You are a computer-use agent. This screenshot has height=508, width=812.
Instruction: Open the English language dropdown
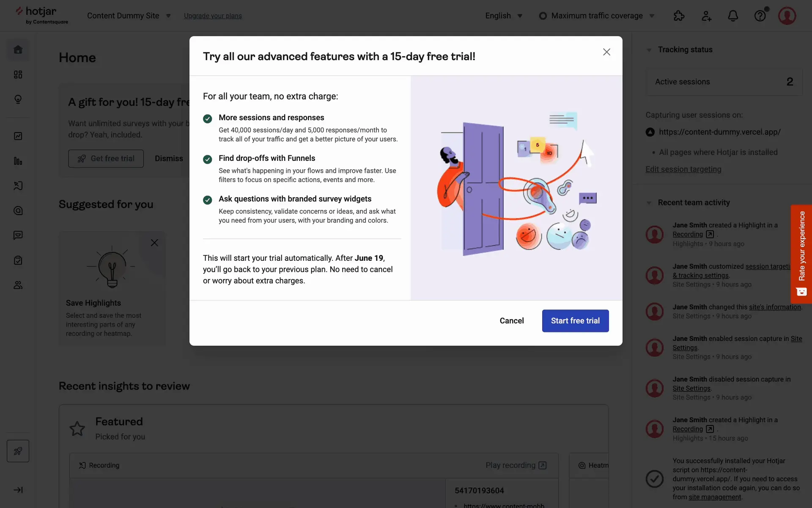[x=504, y=16]
